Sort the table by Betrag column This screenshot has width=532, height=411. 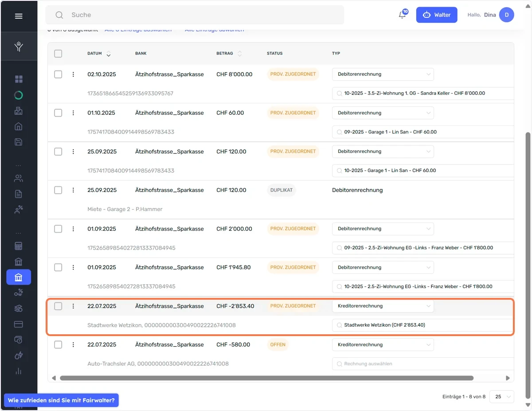click(x=229, y=54)
